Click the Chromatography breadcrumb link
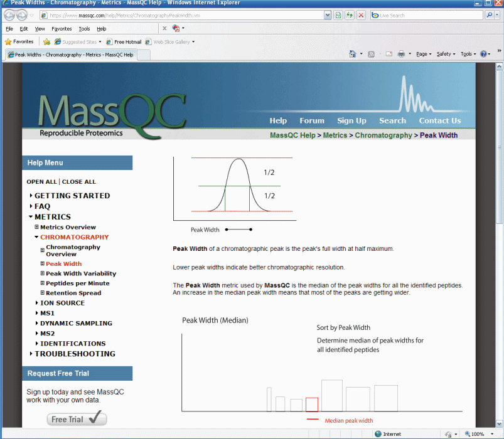This screenshot has height=439, width=504. click(383, 135)
